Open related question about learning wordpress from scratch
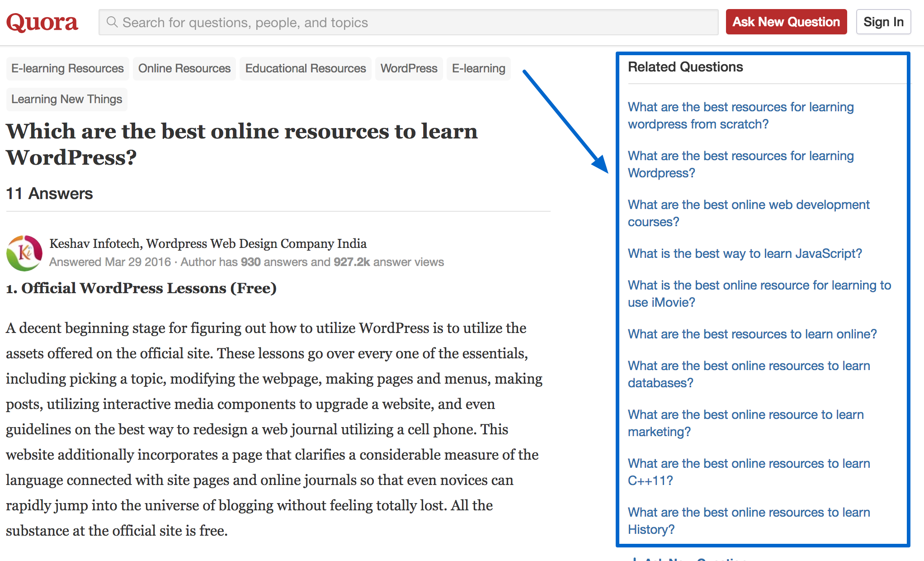Image resolution: width=924 pixels, height=561 pixels. 740,115
